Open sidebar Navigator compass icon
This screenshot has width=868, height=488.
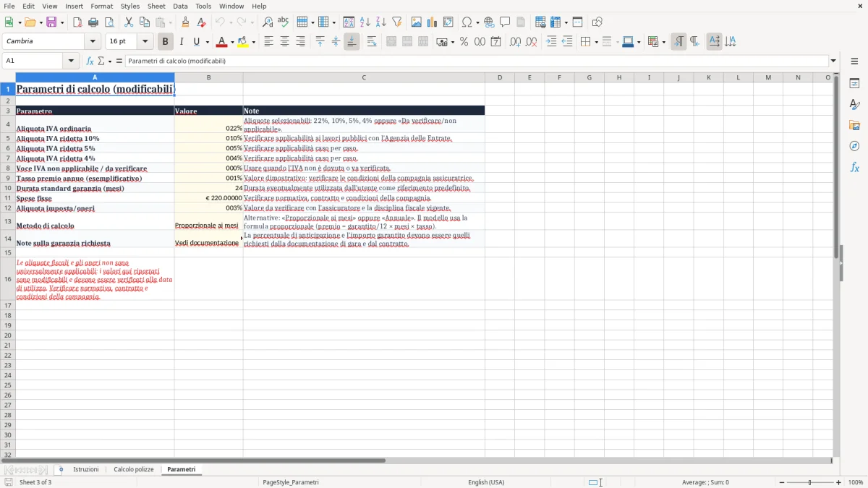click(x=854, y=146)
